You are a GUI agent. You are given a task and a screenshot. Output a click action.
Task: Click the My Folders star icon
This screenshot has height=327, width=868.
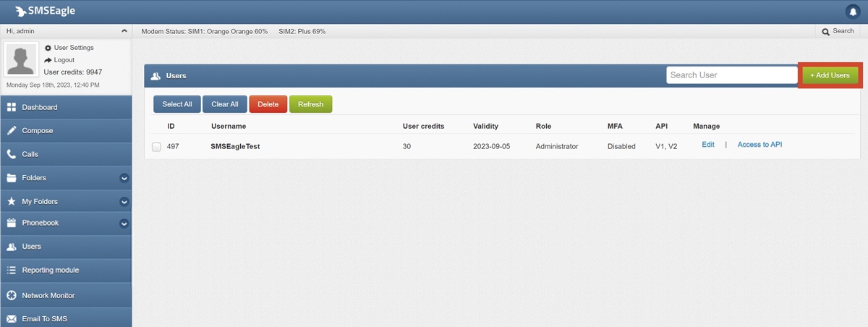(x=12, y=202)
